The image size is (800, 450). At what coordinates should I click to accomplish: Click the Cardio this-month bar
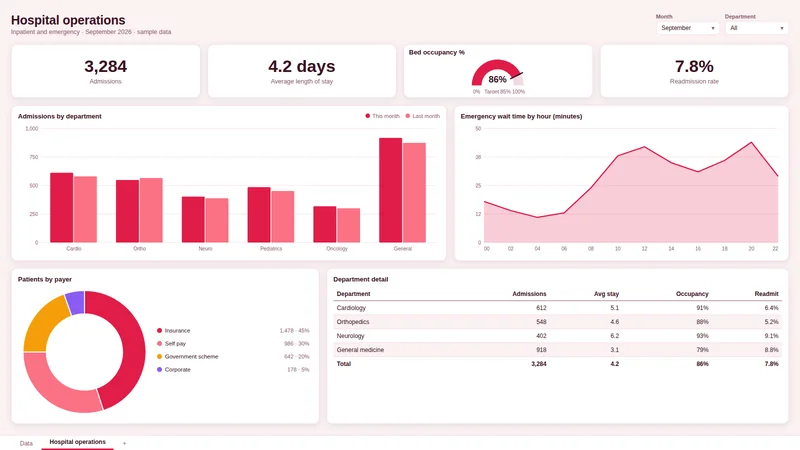pyautogui.click(x=62, y=208)
